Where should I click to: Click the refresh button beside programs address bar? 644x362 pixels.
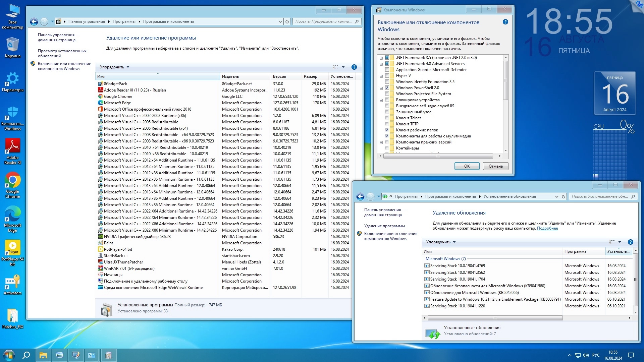[x=287, y=21]
